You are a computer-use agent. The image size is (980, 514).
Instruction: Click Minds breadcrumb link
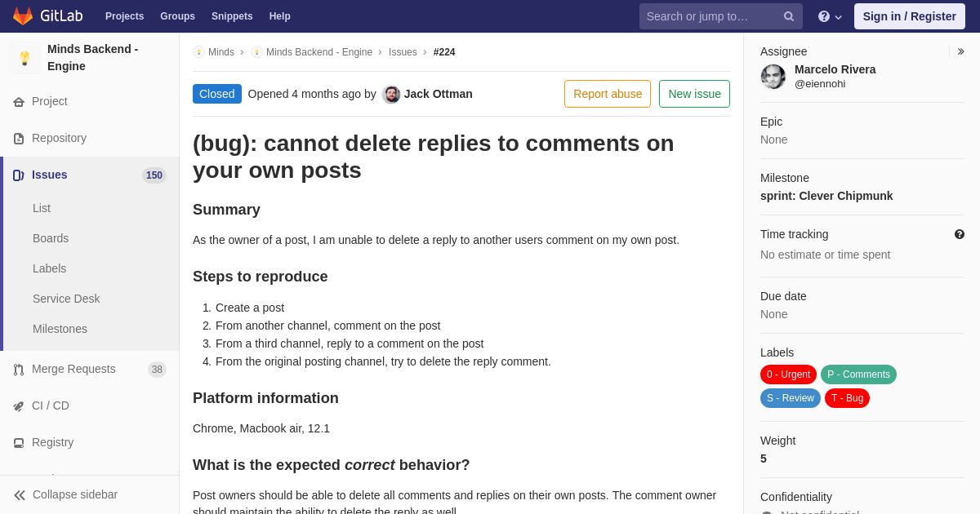point(221,52)
